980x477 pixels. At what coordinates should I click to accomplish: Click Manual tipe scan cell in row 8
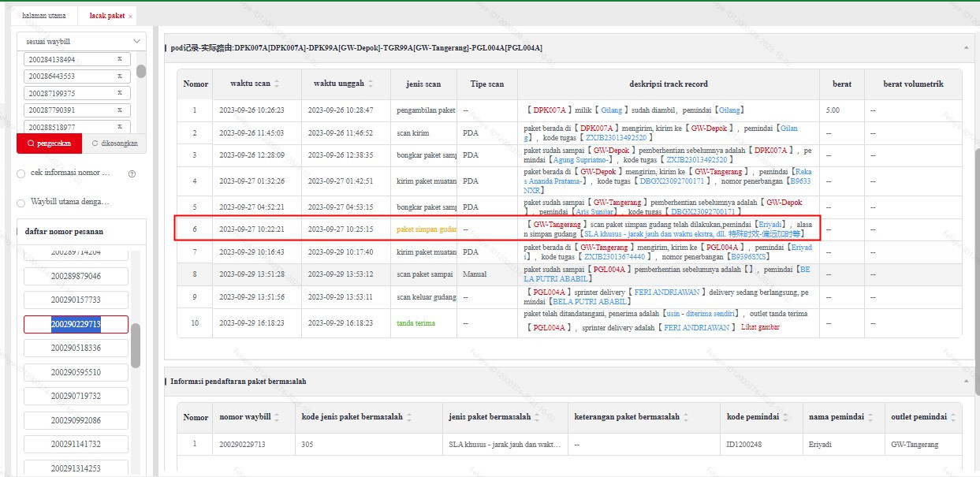point(475,274)
